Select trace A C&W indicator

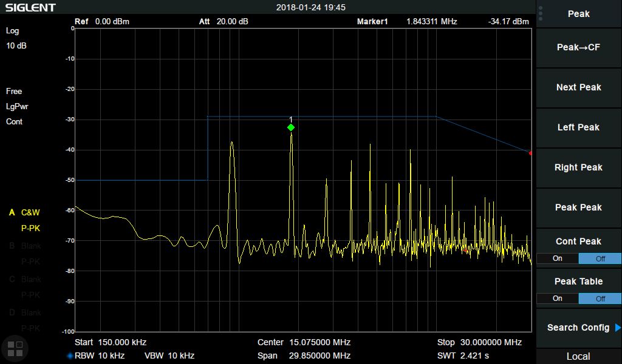[24, 212]
